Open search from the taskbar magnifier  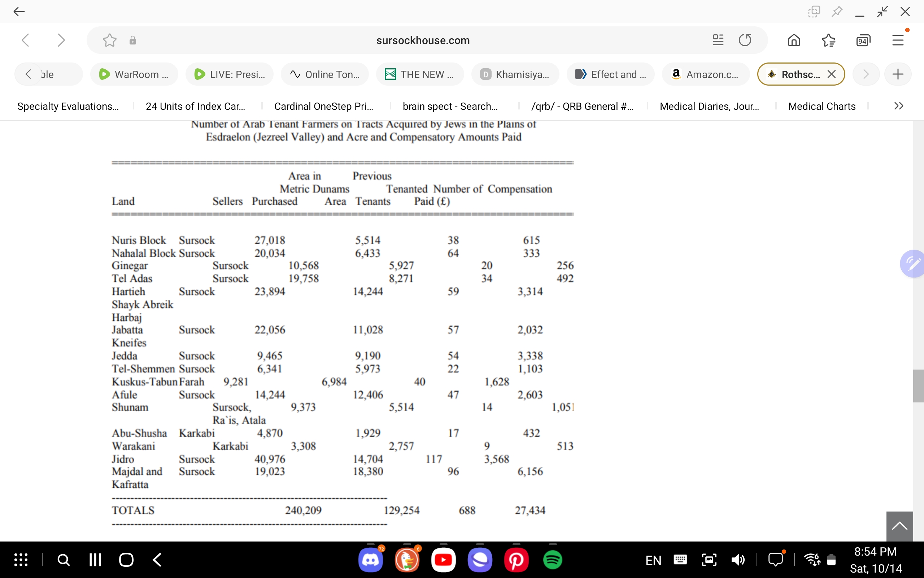[x=64, y=560]
